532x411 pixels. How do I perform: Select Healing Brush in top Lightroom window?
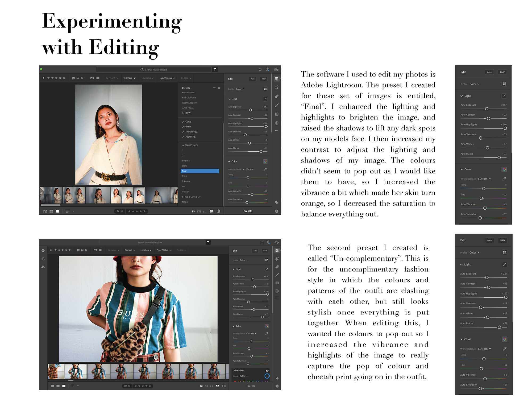(x=277, y=96)
